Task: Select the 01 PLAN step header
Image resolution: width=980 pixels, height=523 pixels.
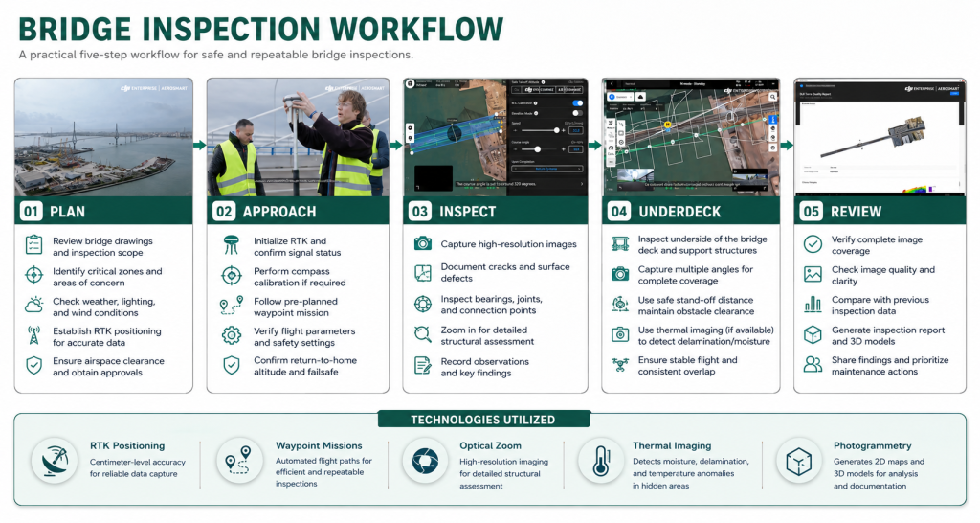Action: (x=103, y=211)
